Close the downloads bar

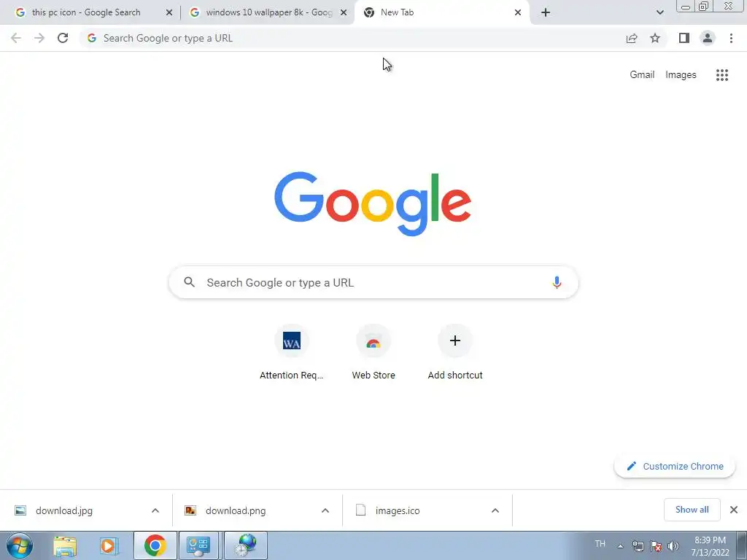(x=734, y=510)
